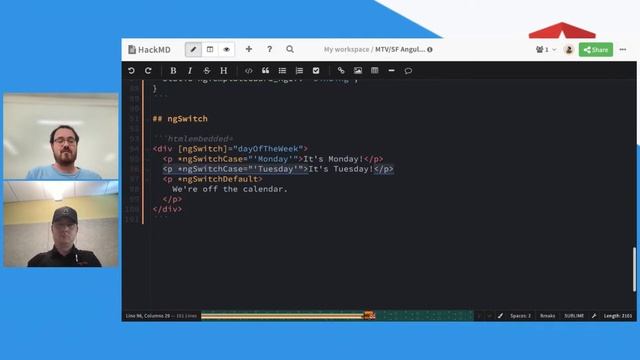Screen dimensions: 640x360
Task: Insert blockquote icon
Action: tap(265, 71)
